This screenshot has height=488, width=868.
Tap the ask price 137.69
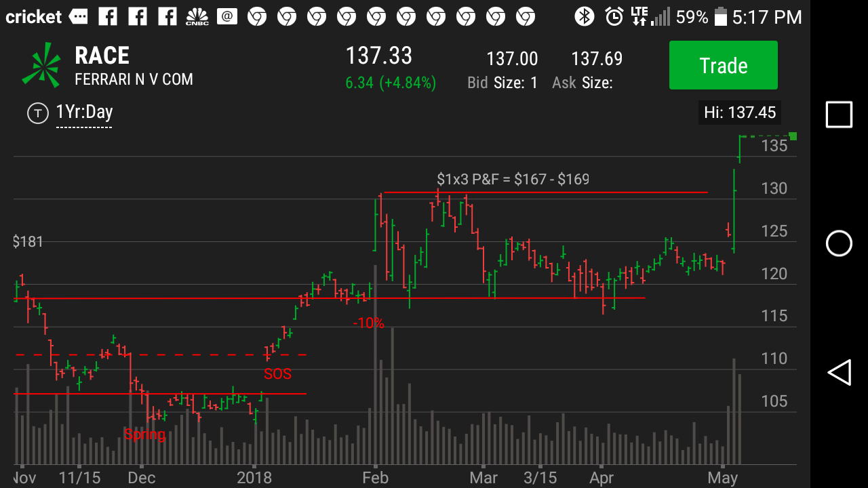click(x=596, y=60)
